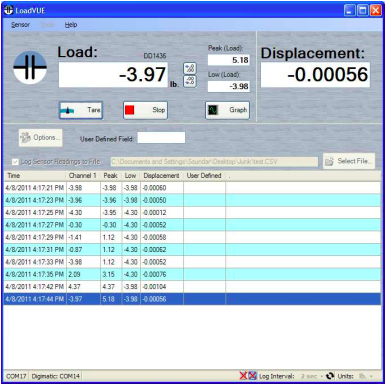Click the Channel 1 column header
The height and width of the screenshot is (385, 386).
pos(83,176)
